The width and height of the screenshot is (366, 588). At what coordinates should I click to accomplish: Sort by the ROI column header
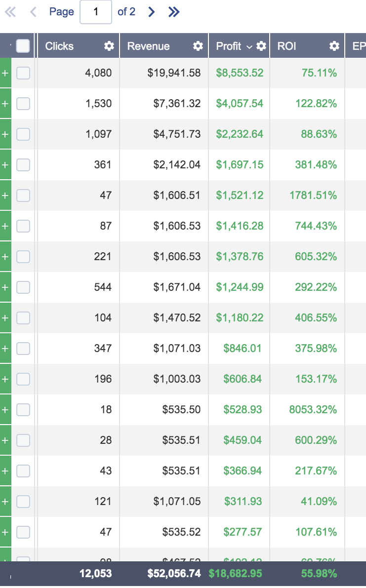(x=287, y=46)
